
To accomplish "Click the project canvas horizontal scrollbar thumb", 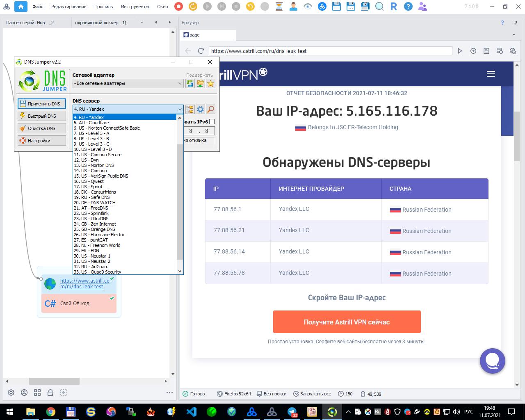I will tap(54, 381).
